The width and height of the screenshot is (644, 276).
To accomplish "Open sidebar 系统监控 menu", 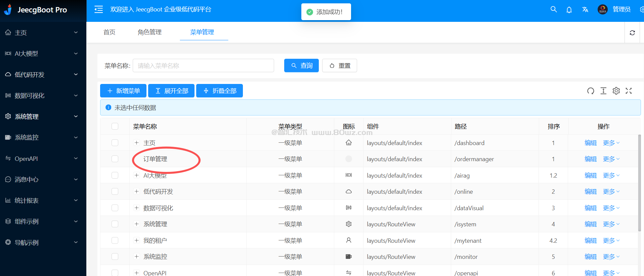I will point(43,137).
